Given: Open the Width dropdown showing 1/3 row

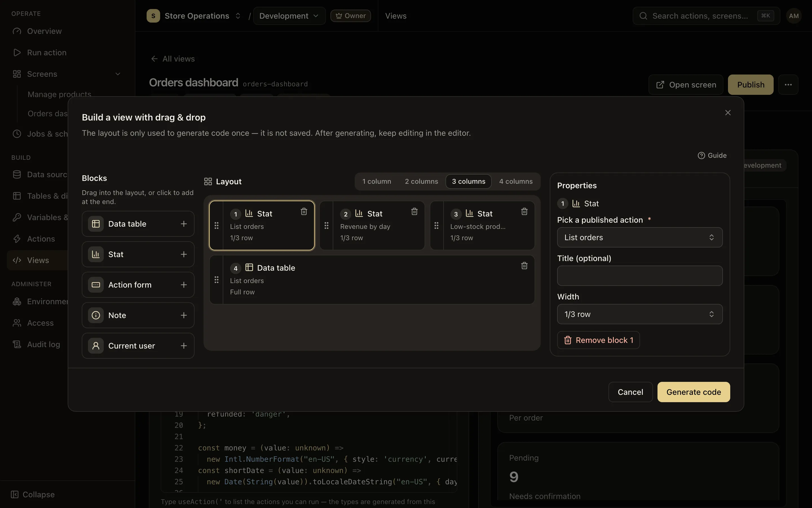Looking at the screenshot, I should pyautogui.click(x=639, y=314).
